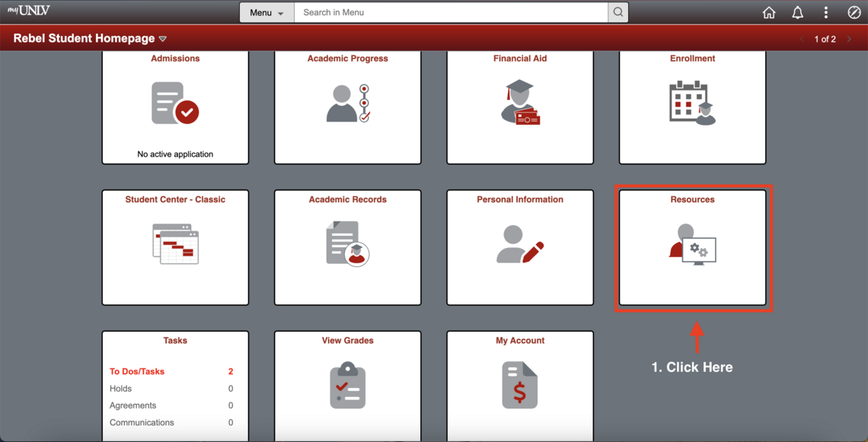Open the View Grades clipboard icon

[348, 386]
